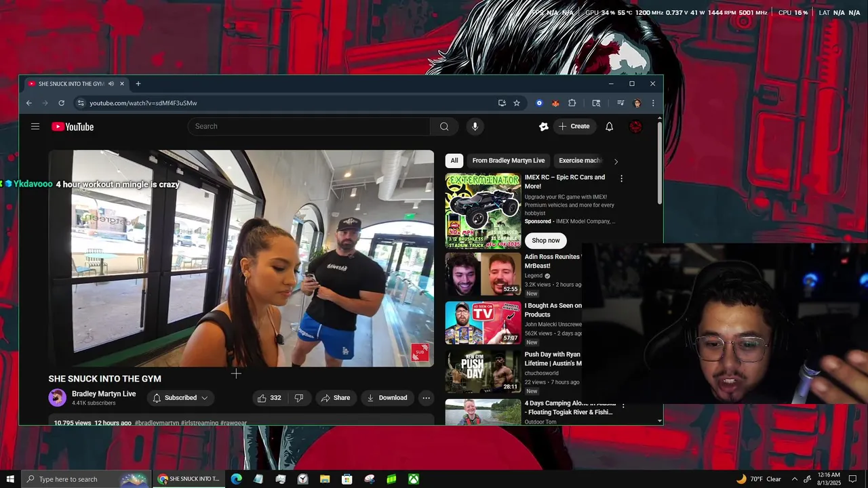The height and width of the screenshot is (488, 868).
Task: Share the video
Action: (335, 398)
